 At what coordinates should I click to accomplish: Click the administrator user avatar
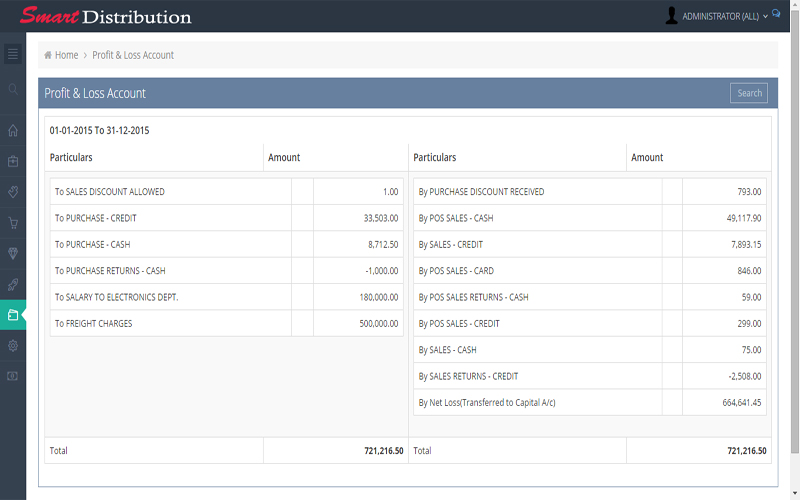click(x=671, y=15)
